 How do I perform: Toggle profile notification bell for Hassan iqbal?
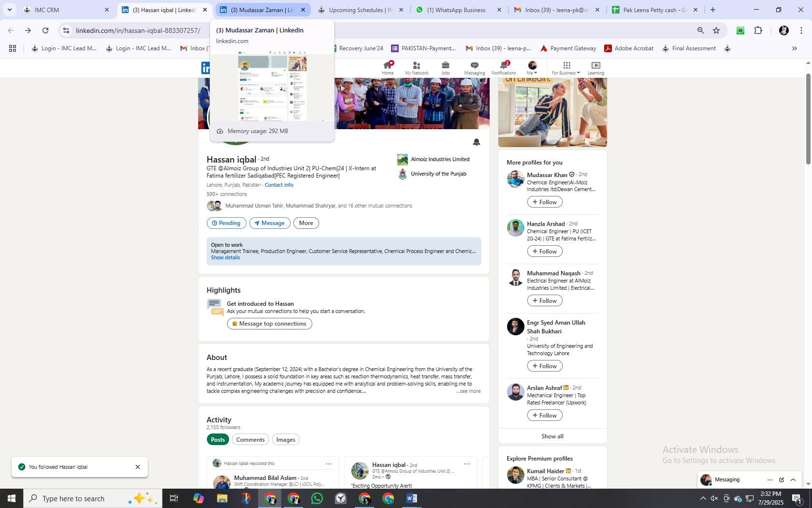(476, 142)
